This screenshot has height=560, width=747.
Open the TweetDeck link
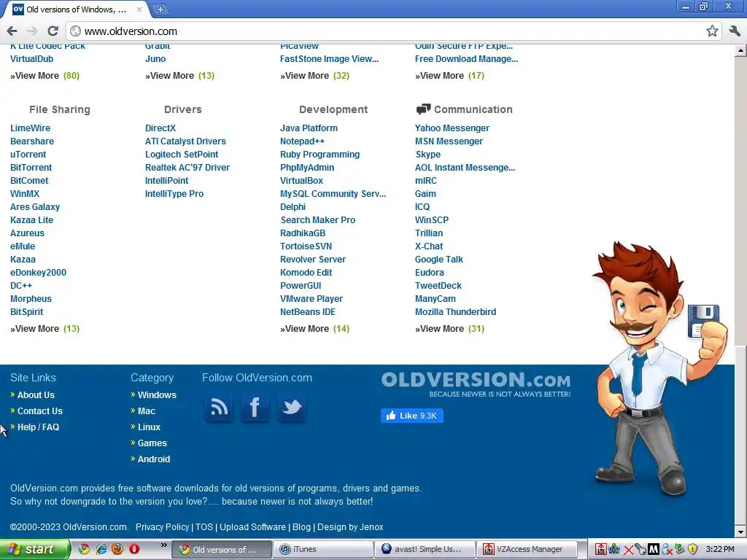(x=438, y=286)
